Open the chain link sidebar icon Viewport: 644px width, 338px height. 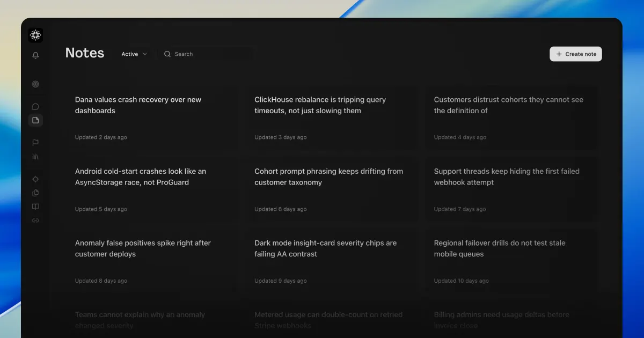35,221
